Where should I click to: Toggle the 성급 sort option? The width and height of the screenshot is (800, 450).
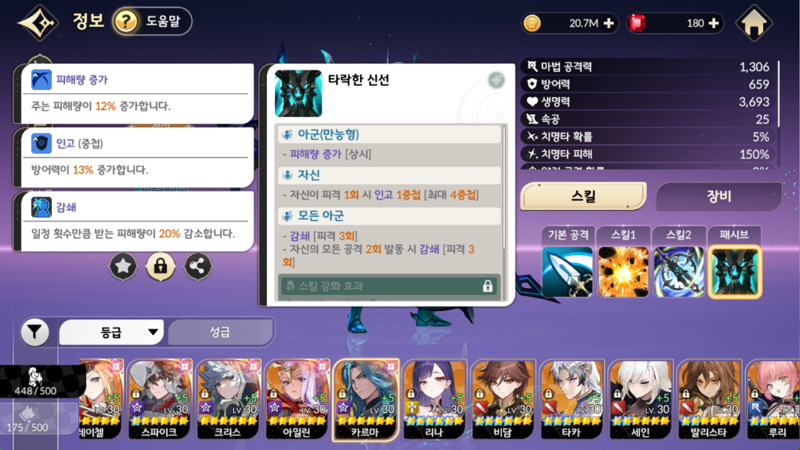(220, 332)
